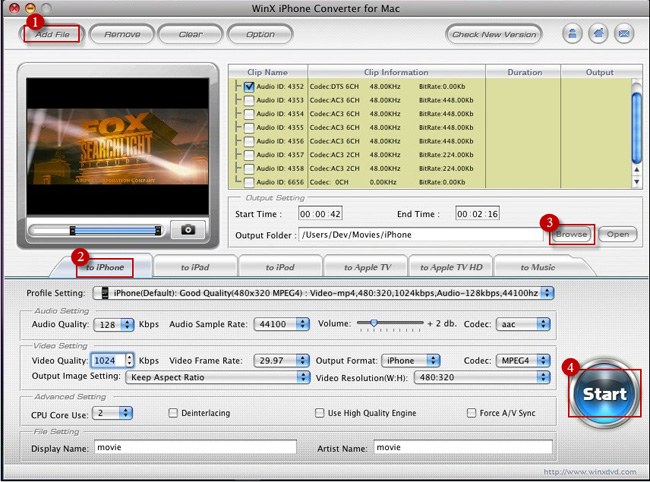Click the clip list scroll down arrow
This screenshot has height=482, width=650.
[636, 182]
